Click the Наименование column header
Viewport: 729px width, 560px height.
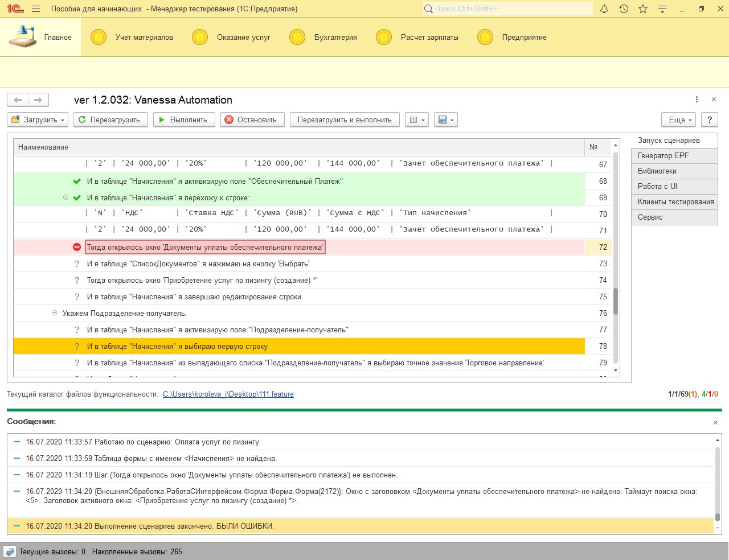click(299, 147)
